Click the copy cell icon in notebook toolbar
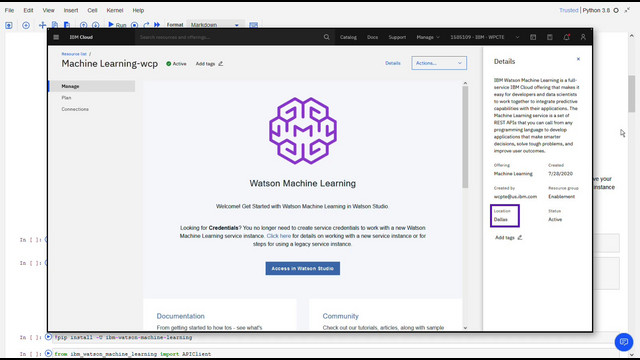This screenshot has width=640, height=360. point(55,25)
